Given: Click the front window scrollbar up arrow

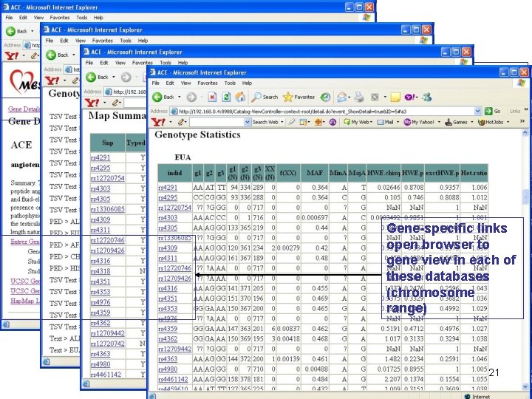Looking at the screenshot, I should [526, 133].
